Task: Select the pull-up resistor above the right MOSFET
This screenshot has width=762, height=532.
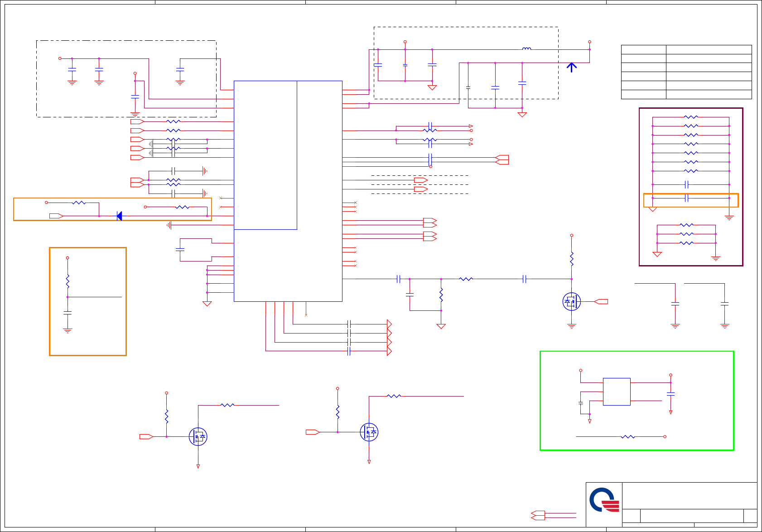Action: 572,259
